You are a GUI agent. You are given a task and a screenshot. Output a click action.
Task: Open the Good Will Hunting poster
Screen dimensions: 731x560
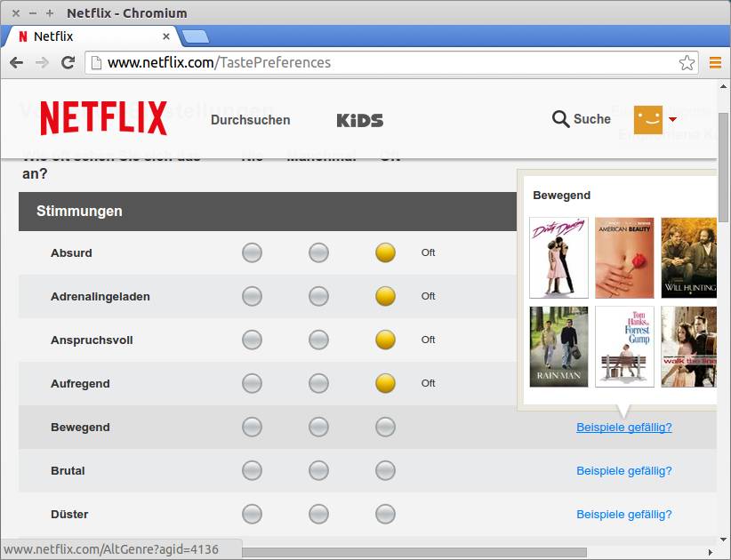pos(688,258)
